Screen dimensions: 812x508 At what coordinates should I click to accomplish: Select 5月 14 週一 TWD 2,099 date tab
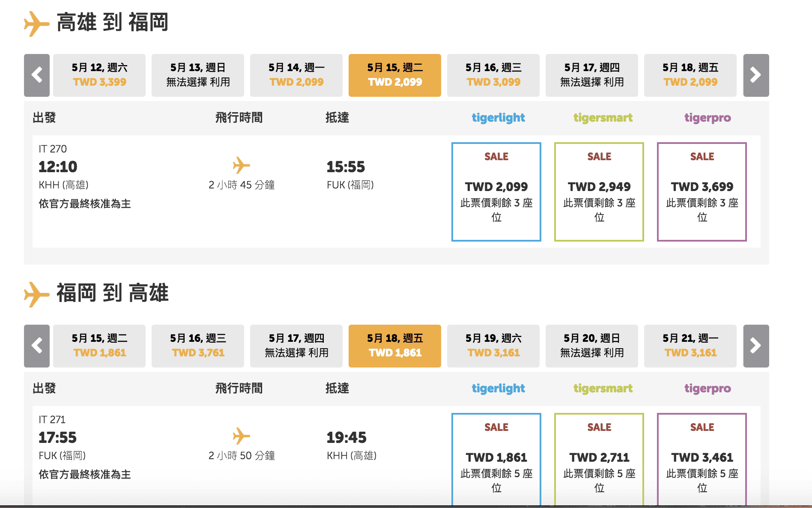296,75
